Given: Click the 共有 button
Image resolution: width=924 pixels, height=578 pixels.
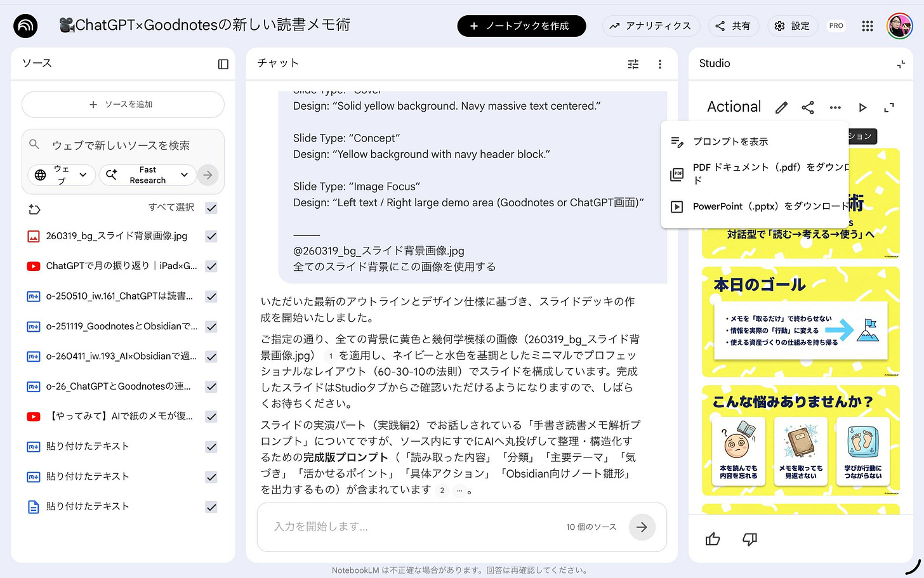Looking at the screenshot, I should (733, 26).
